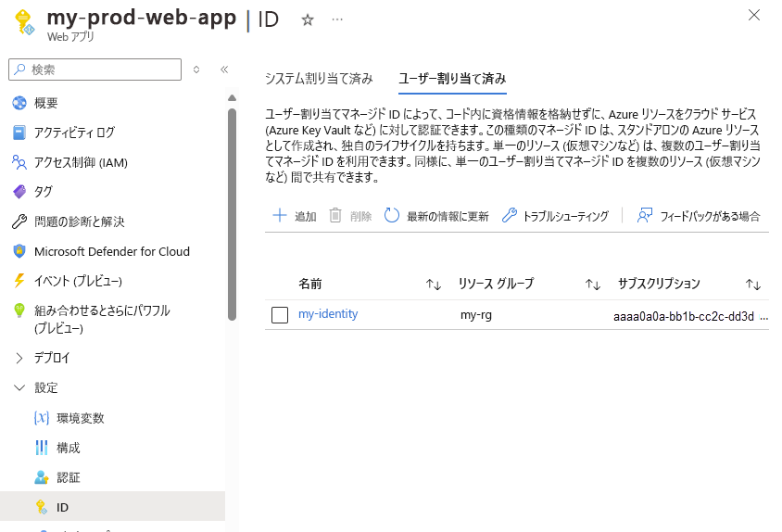
Task: Open the 認証 user icon
Action: click(x=42, y=477)
